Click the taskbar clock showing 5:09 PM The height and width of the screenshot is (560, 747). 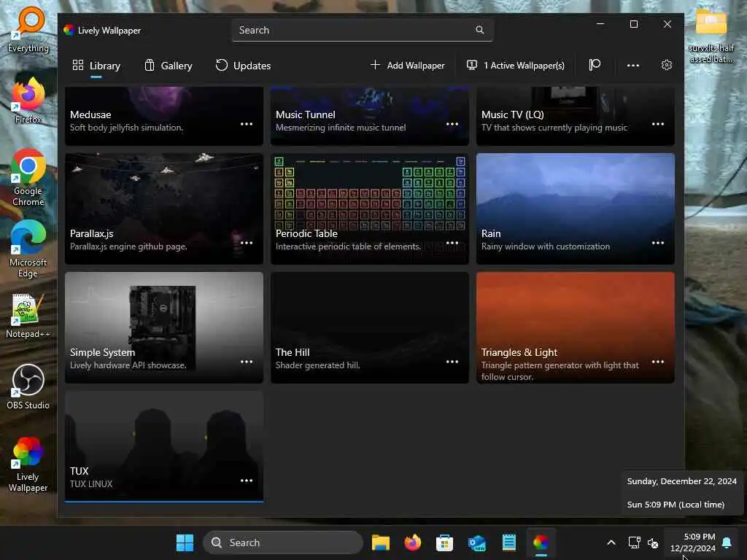pos(694,542)
